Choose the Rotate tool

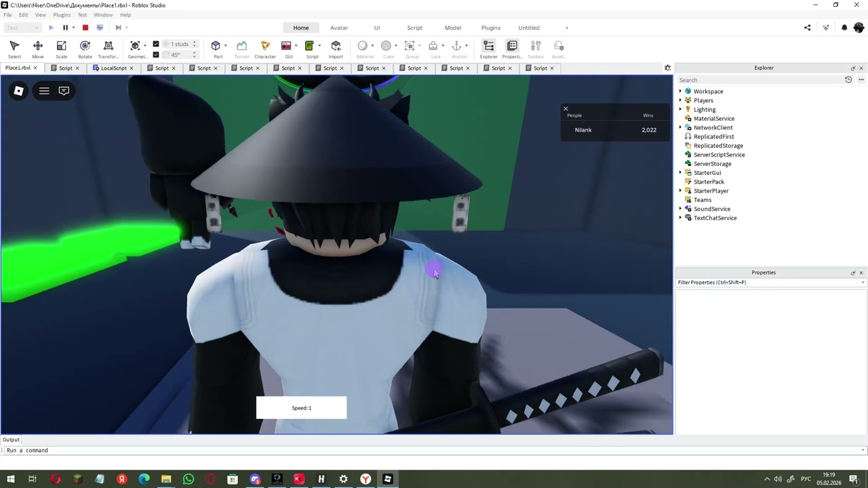point(85,49)
